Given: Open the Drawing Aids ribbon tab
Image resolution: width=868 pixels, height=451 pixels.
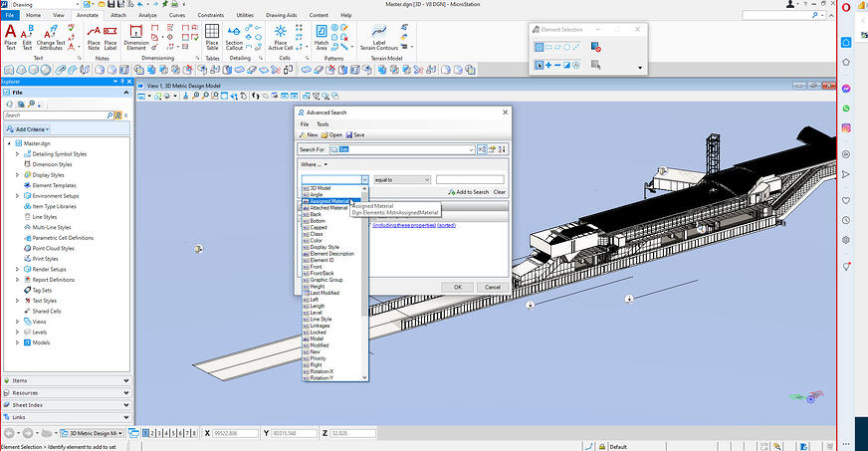Looking at the screenshot, I should [282, 15].
